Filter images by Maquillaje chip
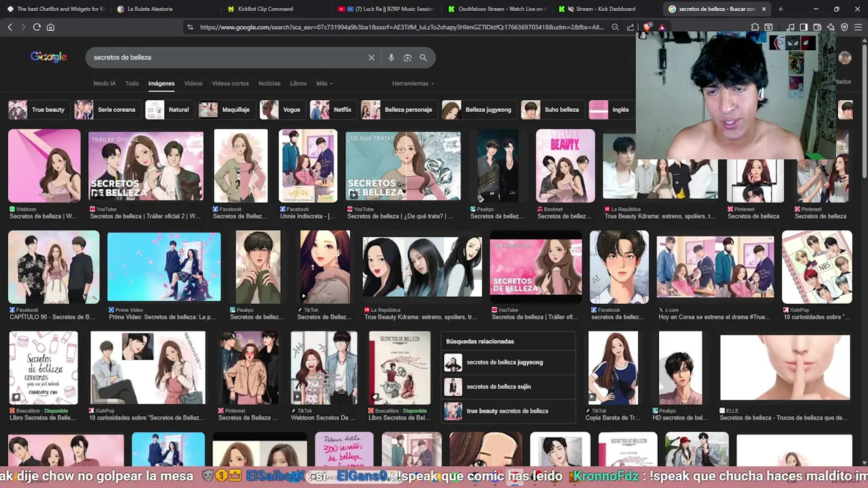 tap(227, 110)
